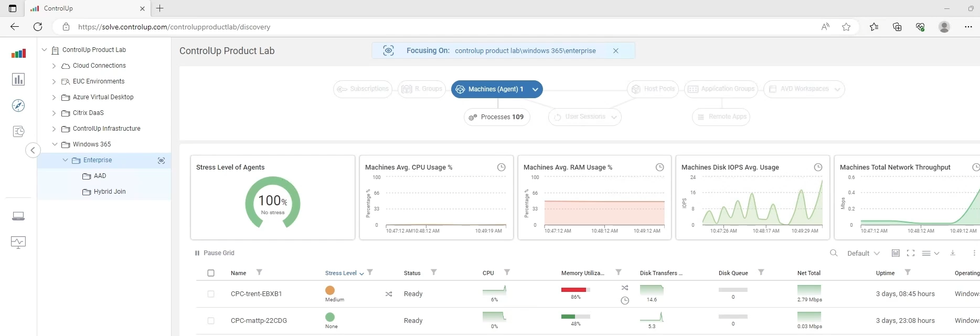The image size is (980, 336).
Task: Select the Application Groups topology node
Action: 721,89
